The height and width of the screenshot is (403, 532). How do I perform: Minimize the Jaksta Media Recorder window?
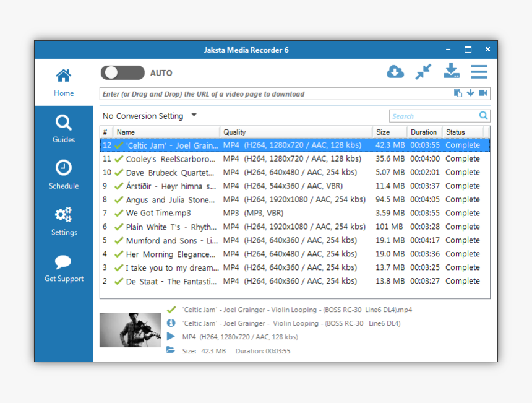[x=448, y=50]
